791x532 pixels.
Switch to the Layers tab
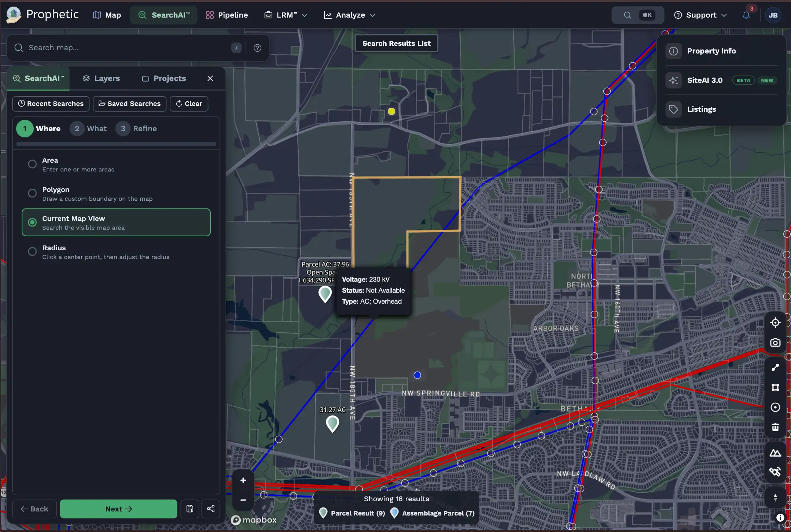click(x=102, y=78)
